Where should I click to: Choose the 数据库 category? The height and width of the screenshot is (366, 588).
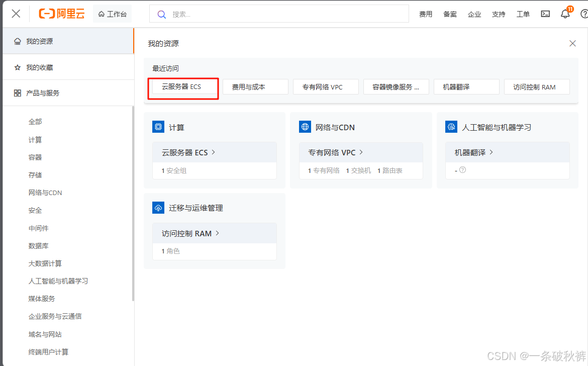[39, 246]
